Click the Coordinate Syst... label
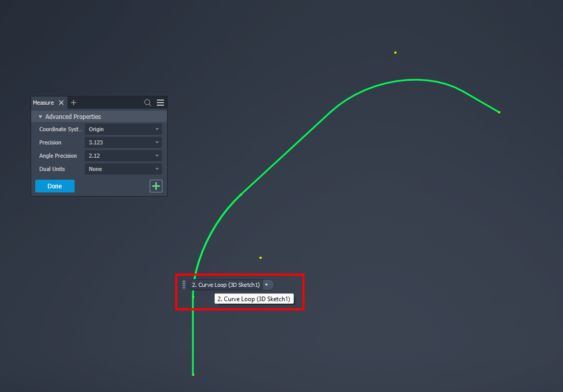This screenshot has height=392, width=563. (x=61, y=129)
